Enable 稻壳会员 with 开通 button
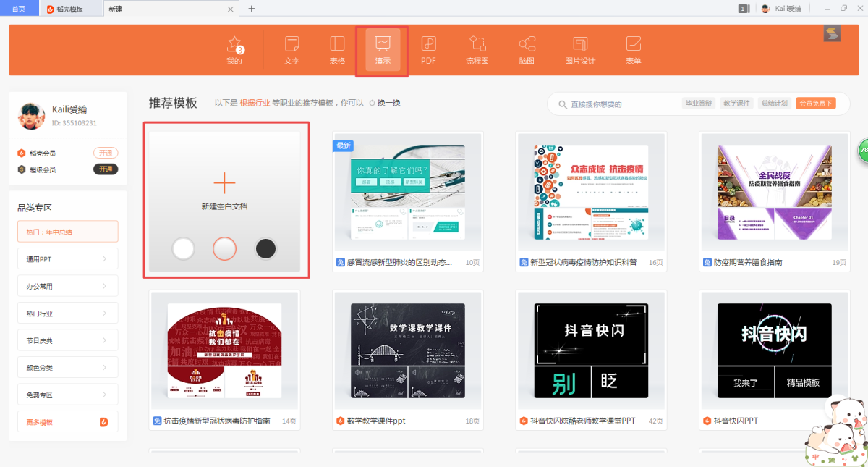This screenshot has height=467, width=868. [106, 153]
